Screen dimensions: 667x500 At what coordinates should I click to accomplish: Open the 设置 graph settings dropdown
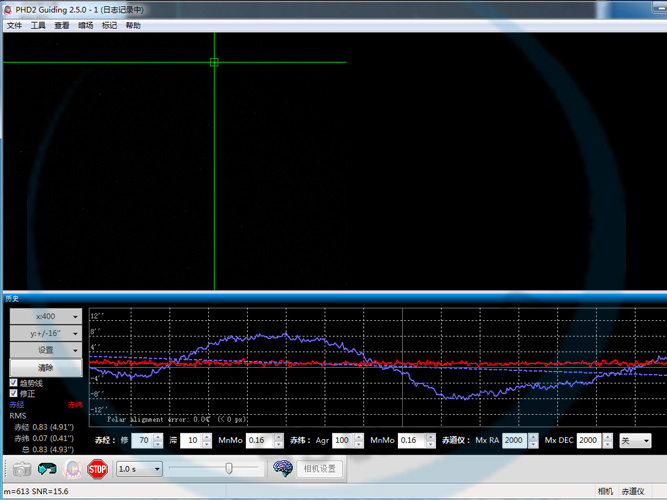coord(45,350)
